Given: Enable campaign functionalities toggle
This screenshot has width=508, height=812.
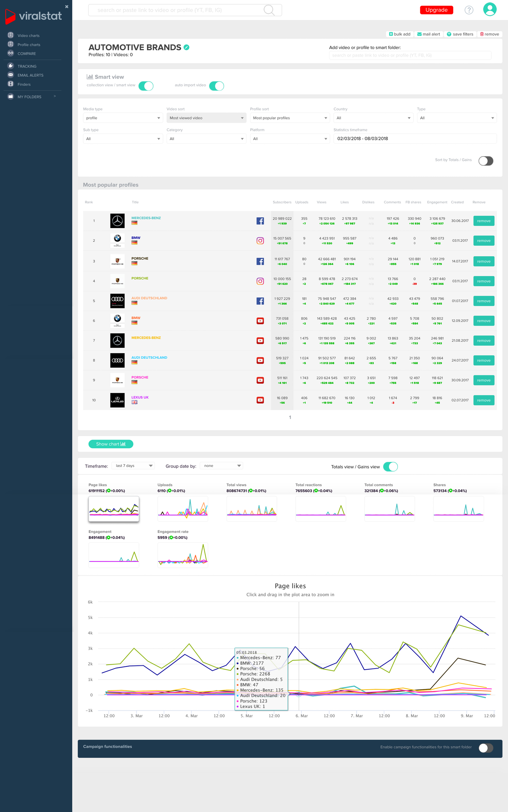Looking at the screenshot, I should pos(486,748).
